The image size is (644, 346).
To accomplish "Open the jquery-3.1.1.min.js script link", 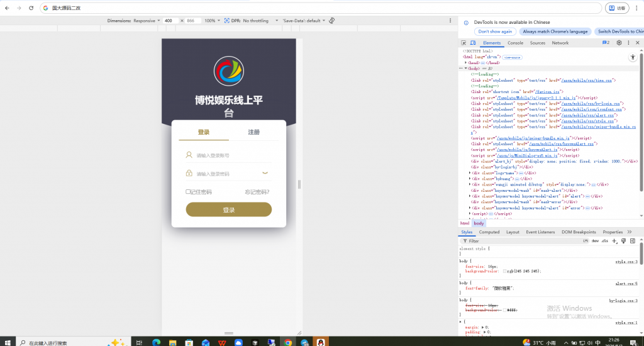I will click(536, 98).
